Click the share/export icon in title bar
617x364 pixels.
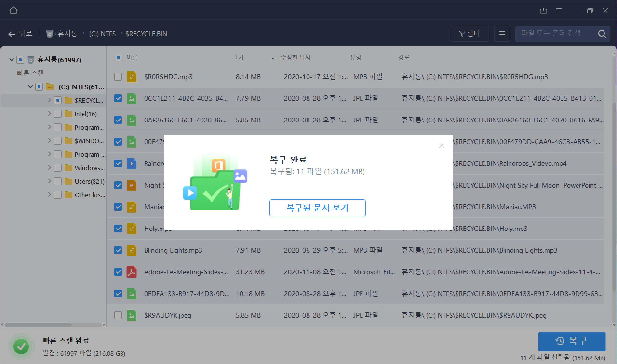tap(543, 11)
